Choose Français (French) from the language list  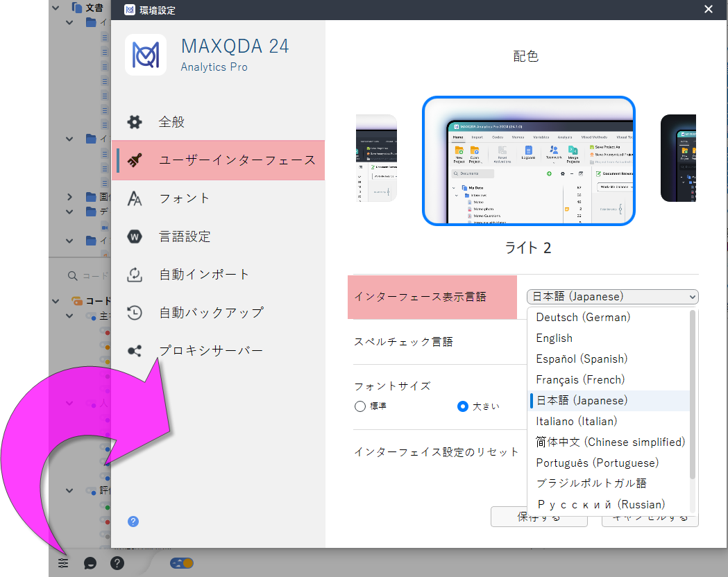click(x=580, y=380)
